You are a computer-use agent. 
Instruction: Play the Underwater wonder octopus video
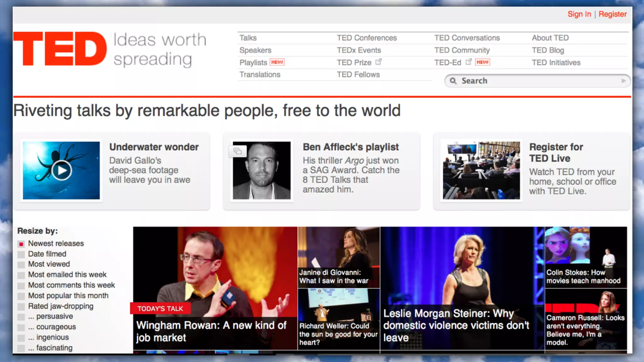(x=62, y=170)
